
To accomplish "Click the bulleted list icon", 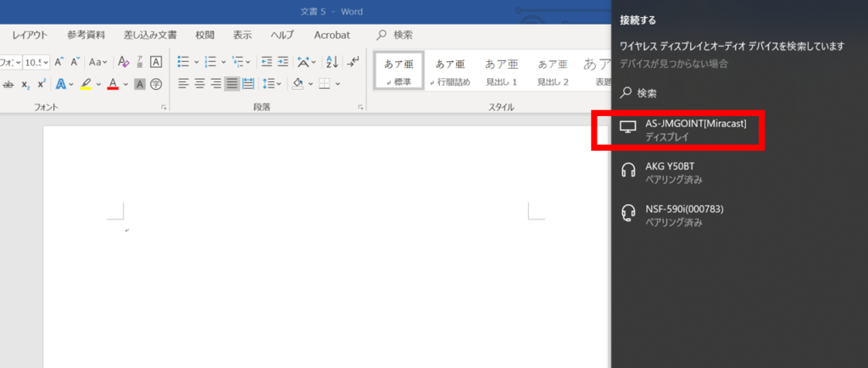I will (183, 62).
